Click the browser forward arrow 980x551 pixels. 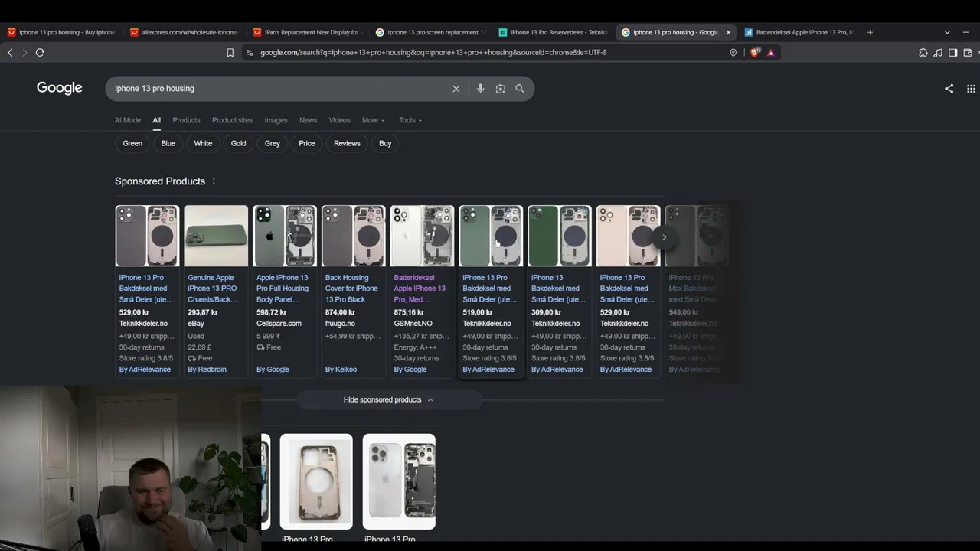[24, 53]
